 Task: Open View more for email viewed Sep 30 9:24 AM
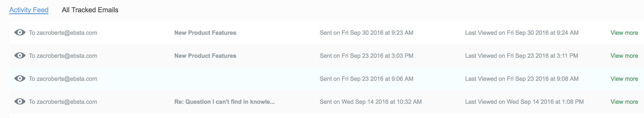624,33
